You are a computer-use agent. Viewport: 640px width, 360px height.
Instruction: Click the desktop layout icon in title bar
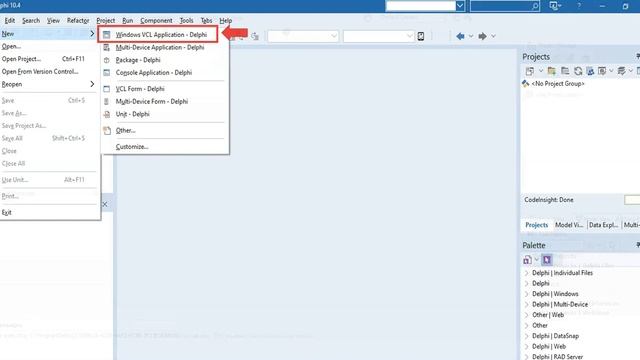(553, 6)
